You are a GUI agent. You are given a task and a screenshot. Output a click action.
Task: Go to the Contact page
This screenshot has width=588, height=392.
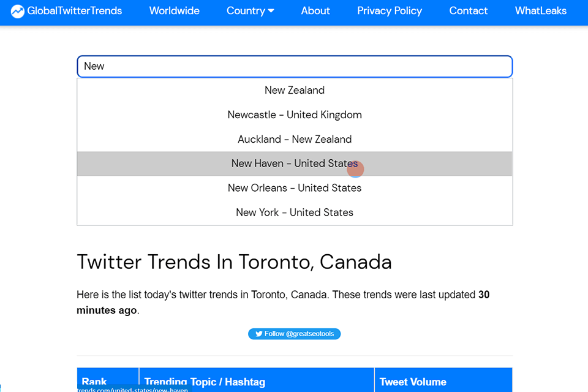click(469, 11)
